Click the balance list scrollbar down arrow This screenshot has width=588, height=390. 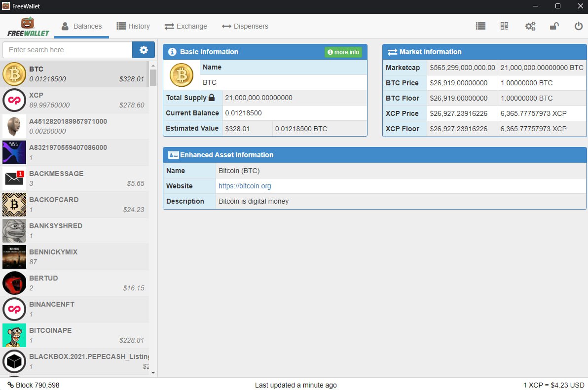(153, 372)
